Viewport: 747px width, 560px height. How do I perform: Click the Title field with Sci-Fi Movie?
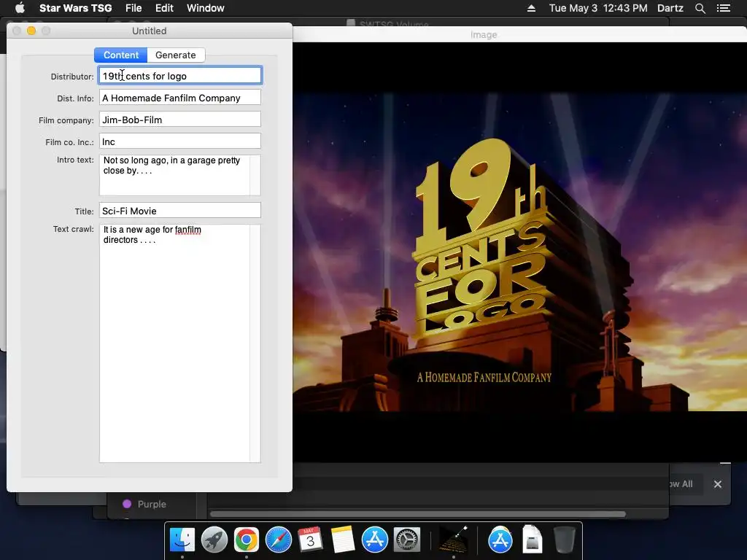pyautogui.click(x=180, y=211)
